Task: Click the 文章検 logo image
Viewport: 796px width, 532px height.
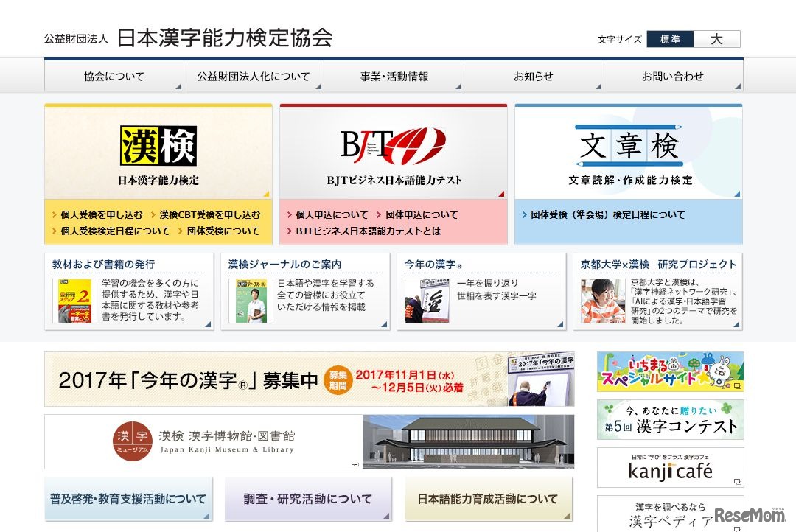Action: pos(627,146)
